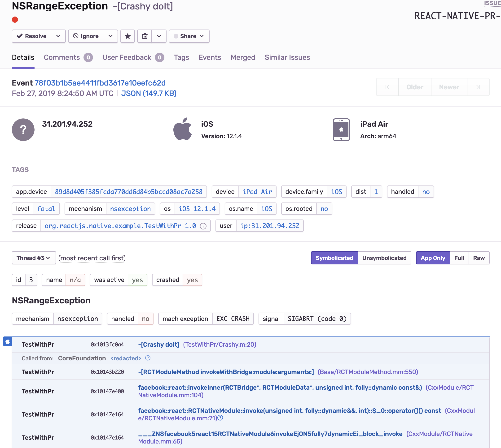Jump to the newest event icon
The width and height of the screenshot is (501, 448).
point(478,87)
